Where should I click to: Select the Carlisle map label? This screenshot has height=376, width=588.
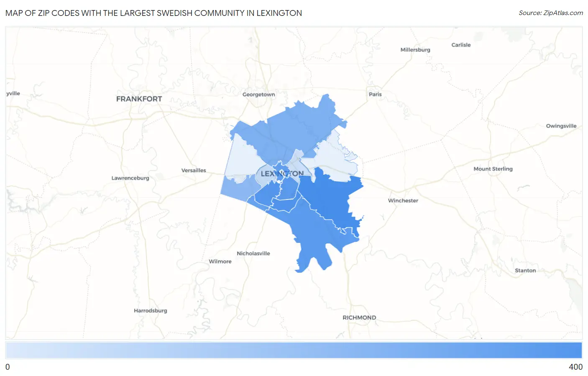click(x=461, y=45)
